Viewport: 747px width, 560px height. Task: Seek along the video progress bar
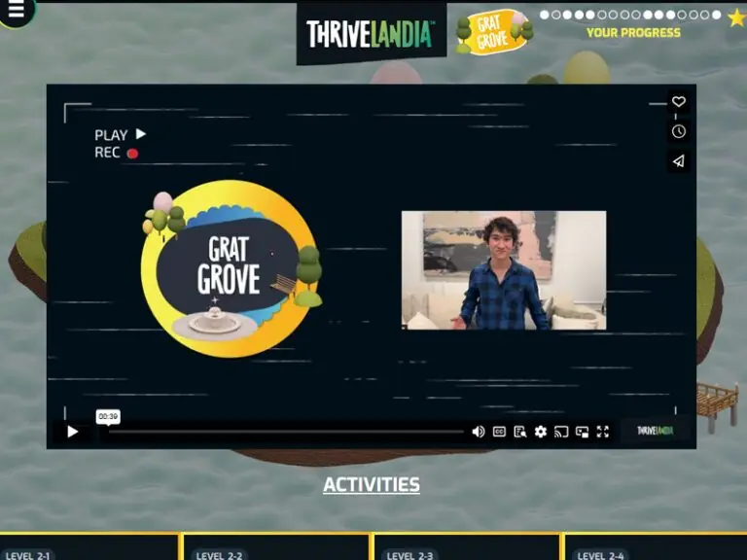point(286,432)
